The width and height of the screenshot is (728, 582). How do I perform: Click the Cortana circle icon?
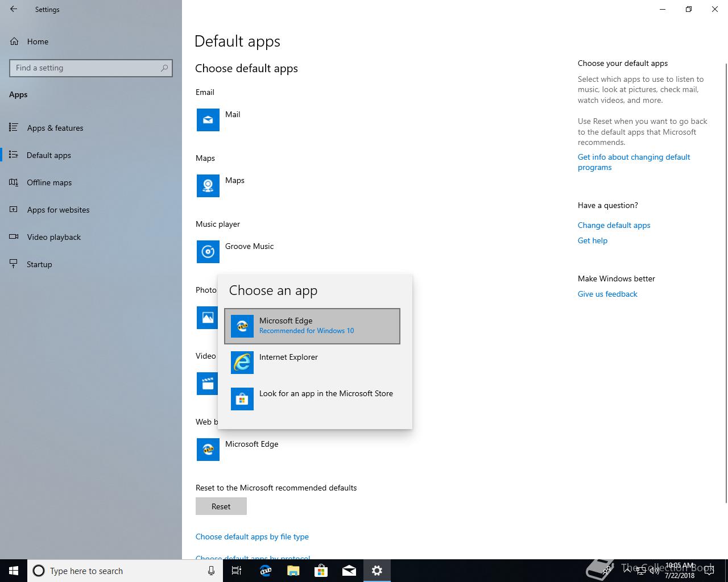tap(39, 571)
